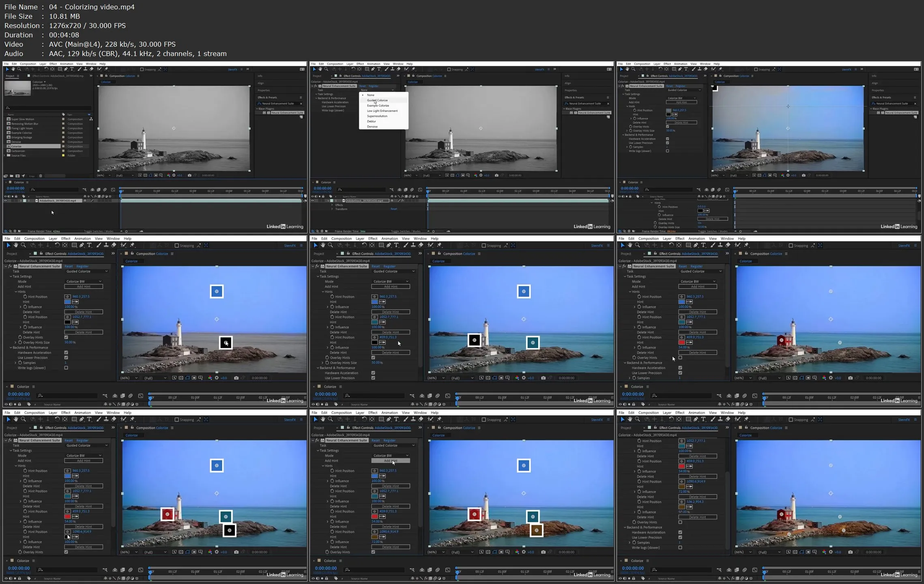The width and height of the screenshot is (924, 584).
Task: Toggle Use Lower Precision in frame with black house marker
Action: click(x=373, y=378)
